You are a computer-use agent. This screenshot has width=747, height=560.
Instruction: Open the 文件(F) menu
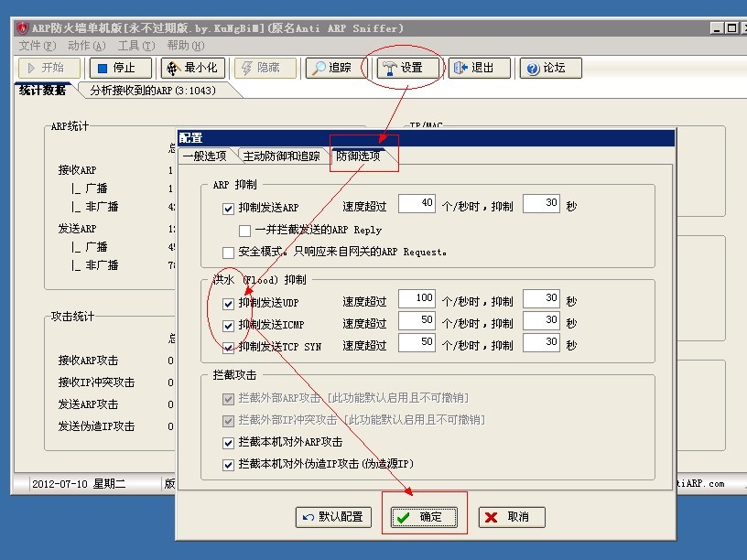[x=38, y=46]
